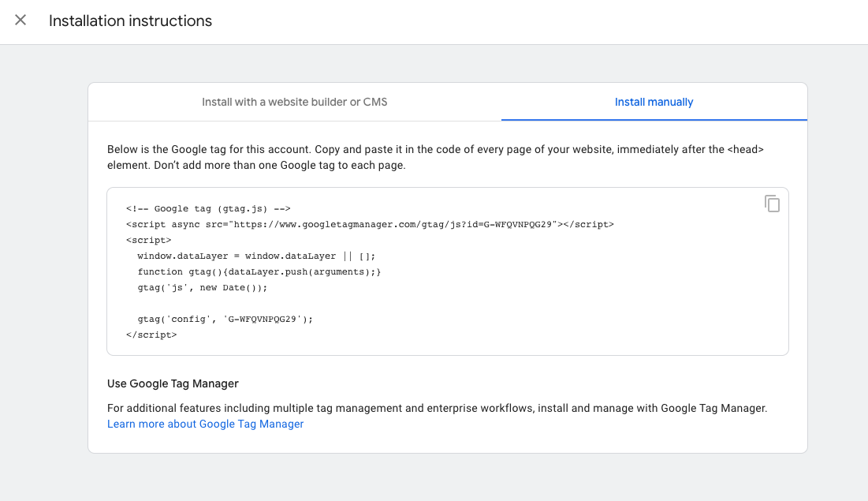Click the opening <script> tag line

pos(148,241)
